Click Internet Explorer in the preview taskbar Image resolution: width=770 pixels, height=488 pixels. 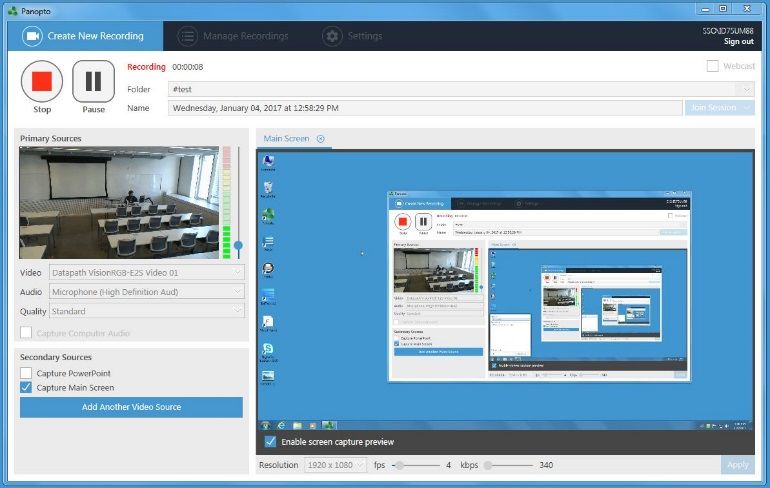pyautogui.click(x=281, y=425)
